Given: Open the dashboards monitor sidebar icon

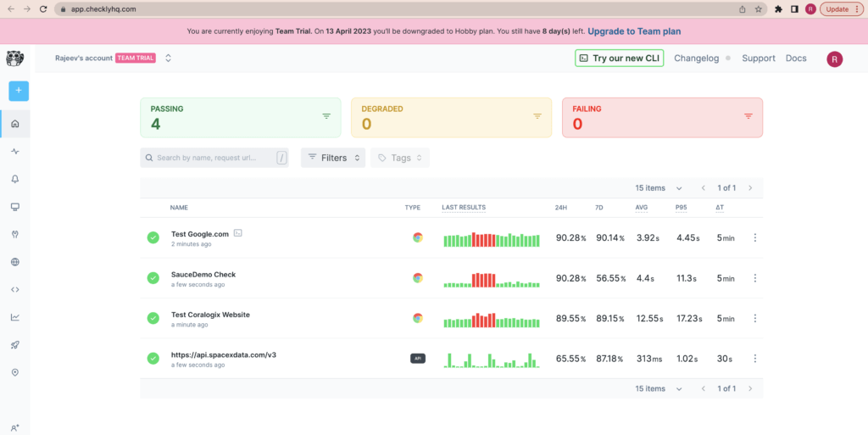Looking at the screenshot, I should (15, 206).
